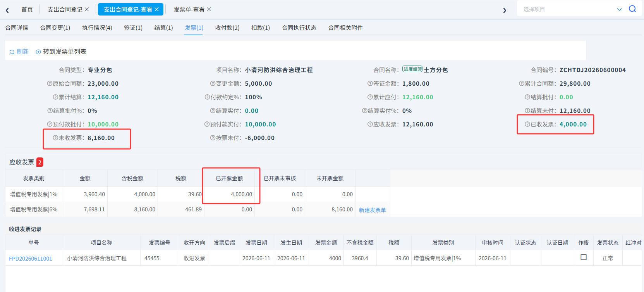Click the right arrow to scroll tabs forward

pyautogui.click(x=505, y=10)
